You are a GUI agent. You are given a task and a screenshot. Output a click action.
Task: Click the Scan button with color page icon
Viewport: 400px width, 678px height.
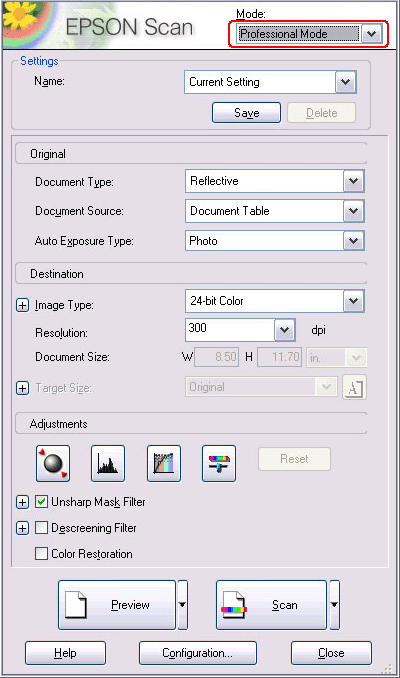pyautogui.click(x=271, y=604)
